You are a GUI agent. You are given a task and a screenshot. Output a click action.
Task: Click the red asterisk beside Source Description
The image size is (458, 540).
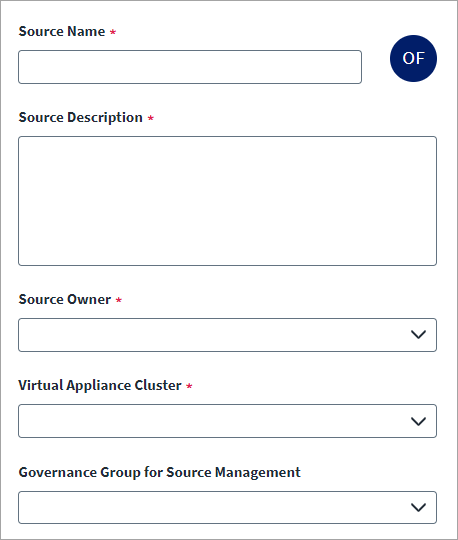point(150,118)
